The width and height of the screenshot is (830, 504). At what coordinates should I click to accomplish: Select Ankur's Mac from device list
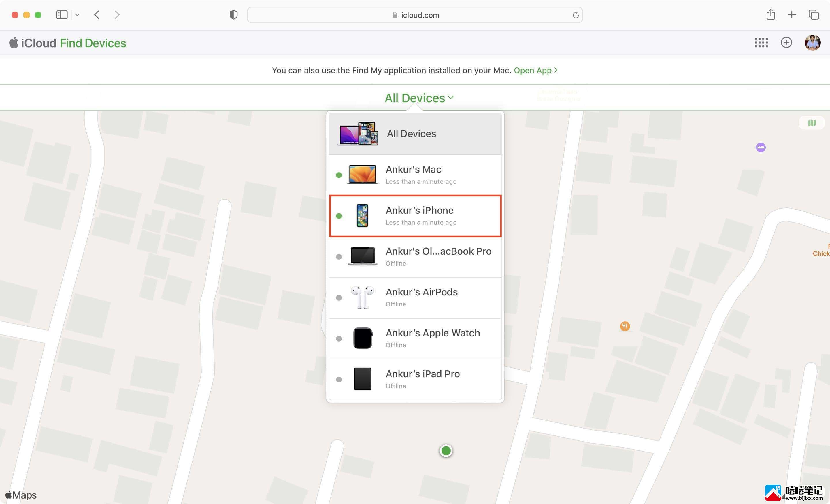pyautogui.click(x=415, y=175)
